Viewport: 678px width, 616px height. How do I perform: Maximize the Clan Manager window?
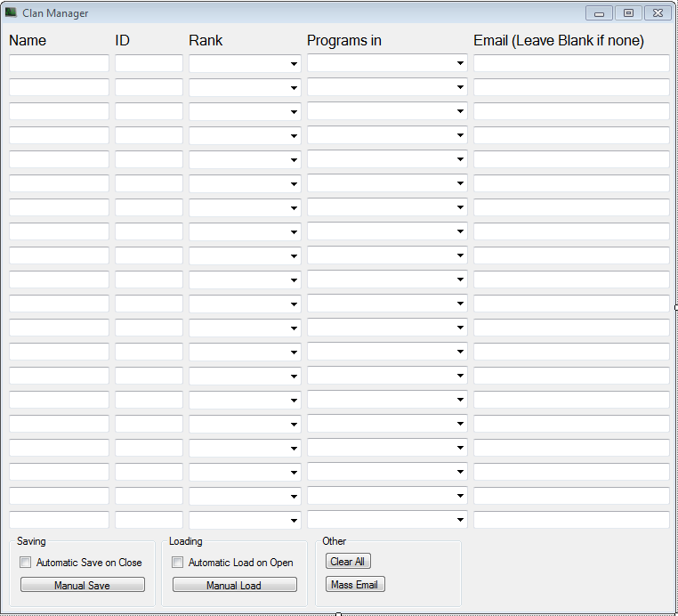pyautogui.click(x=628, y=13)
